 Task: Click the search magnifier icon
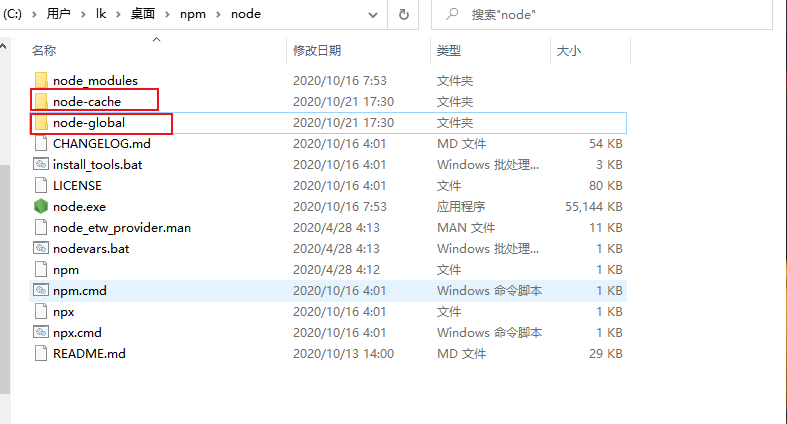(x=452, y=14)
